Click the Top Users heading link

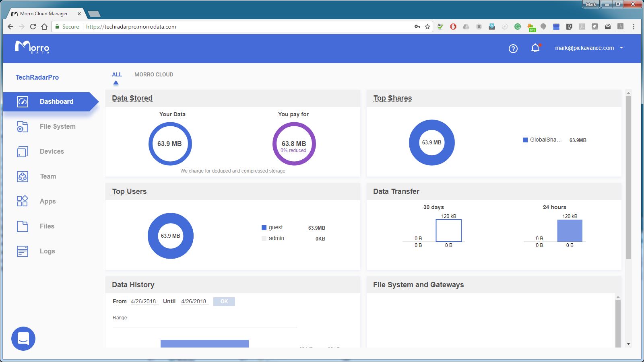pos(129,191)
